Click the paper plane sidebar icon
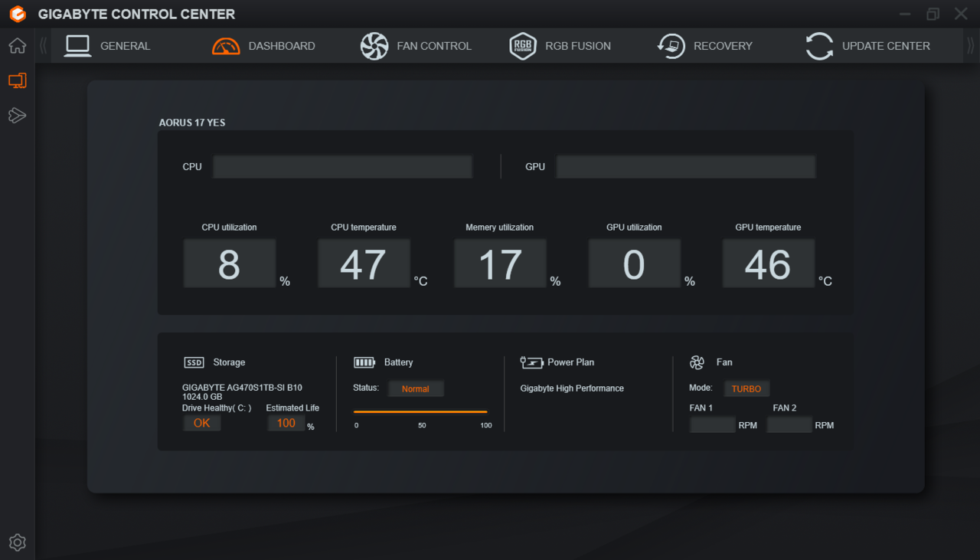 (17, 116)
